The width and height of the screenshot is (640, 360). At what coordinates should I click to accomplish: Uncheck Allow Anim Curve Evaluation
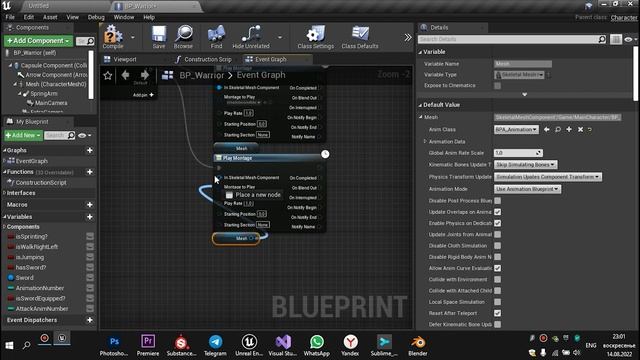tap(498, 268)
